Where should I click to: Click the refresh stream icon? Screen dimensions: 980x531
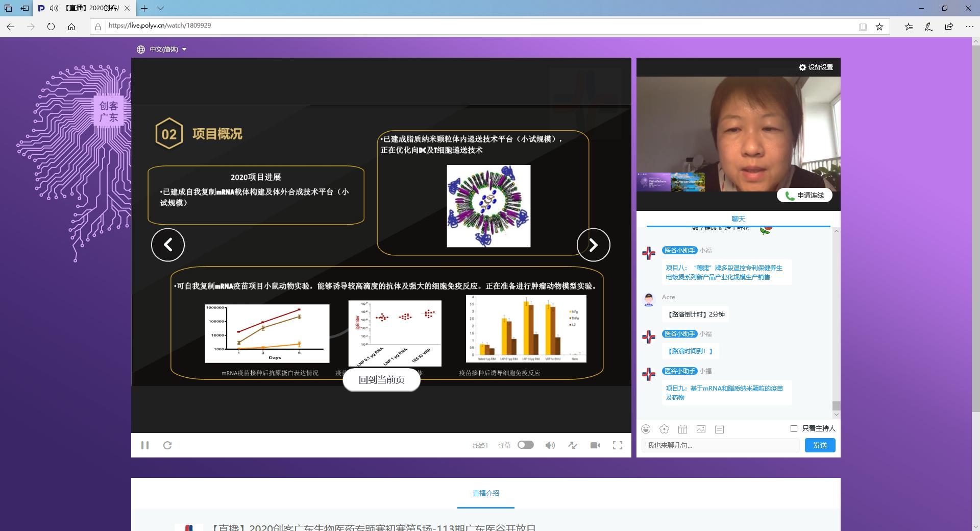[167, 445]
